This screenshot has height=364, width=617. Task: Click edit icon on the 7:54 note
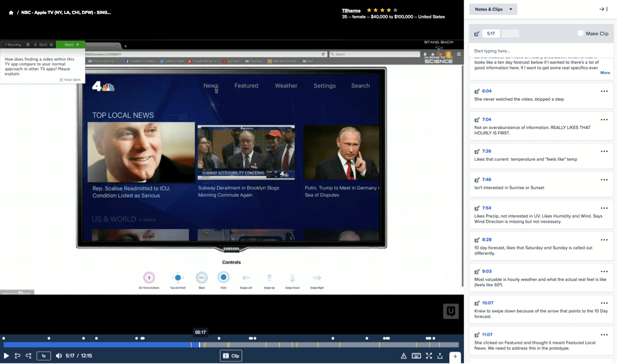coord(477,208)
